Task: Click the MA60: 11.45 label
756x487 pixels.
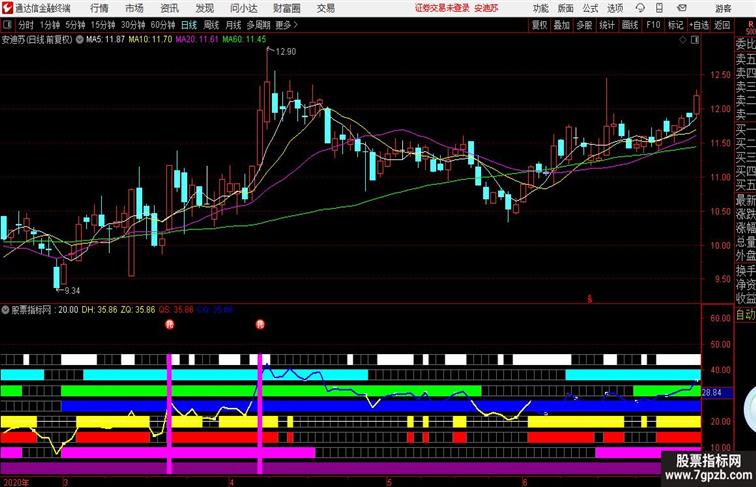Action: 244,40
